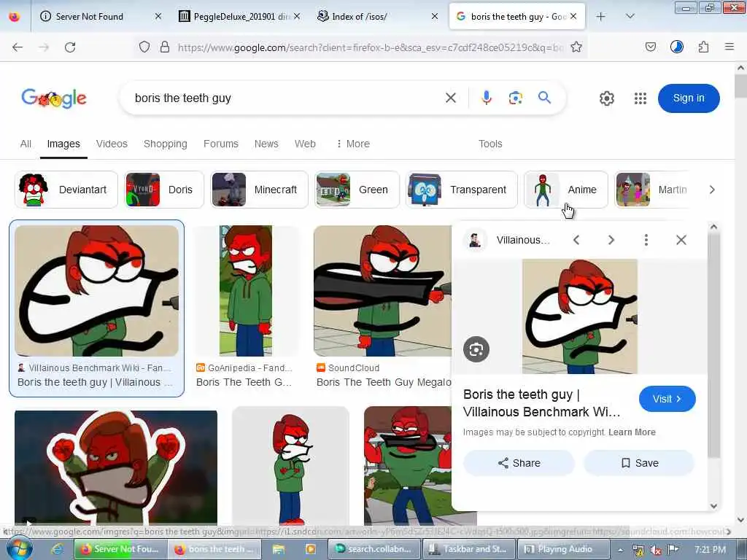
Task: Open search Tools options
Action: click(x=490, y=144)
